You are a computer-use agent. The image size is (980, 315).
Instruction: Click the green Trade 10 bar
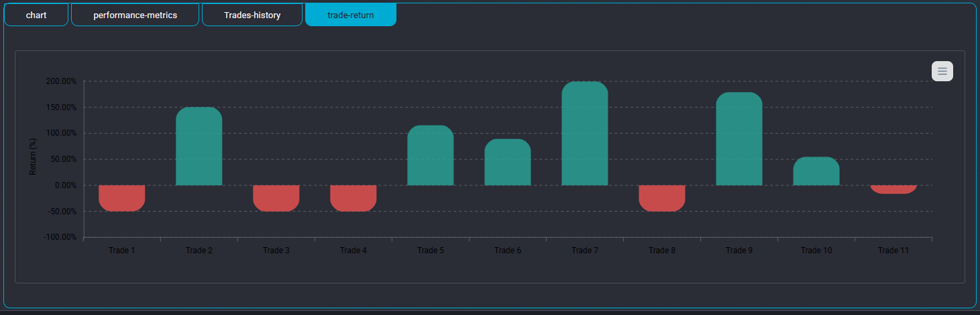pyautogui.click(x=816, y=171)
